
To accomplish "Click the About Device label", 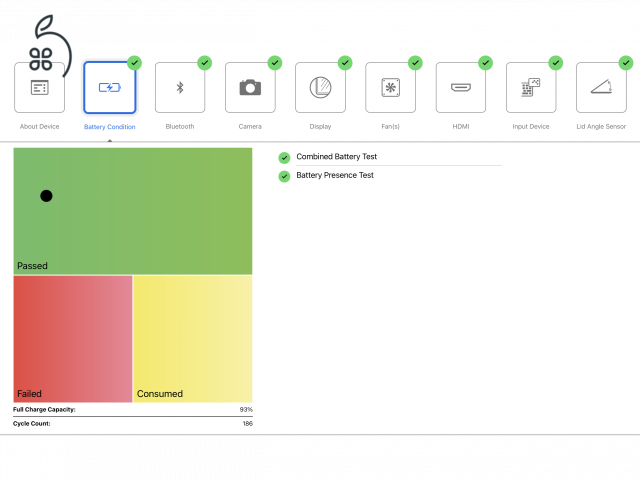I will point(40,127).
